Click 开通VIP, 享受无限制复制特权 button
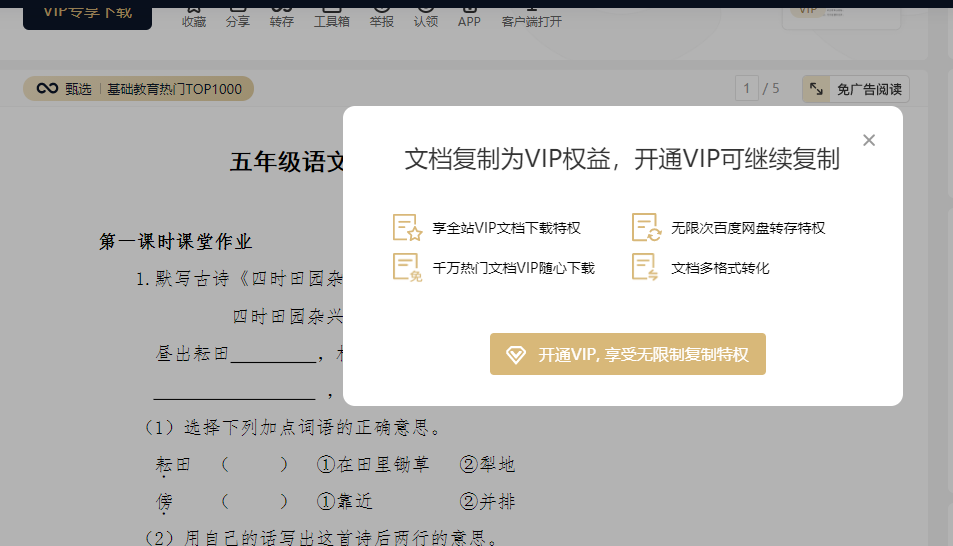Screen dimensions: 953x546 point(628,354)
